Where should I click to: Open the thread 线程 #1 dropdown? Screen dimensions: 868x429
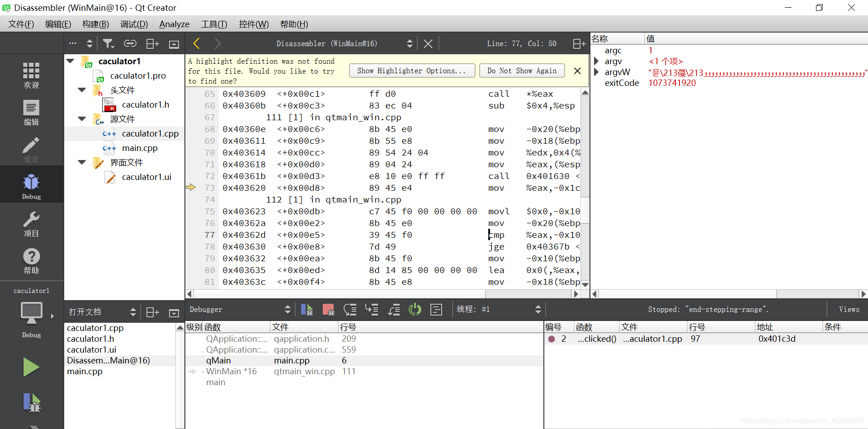tap(538, 310)
